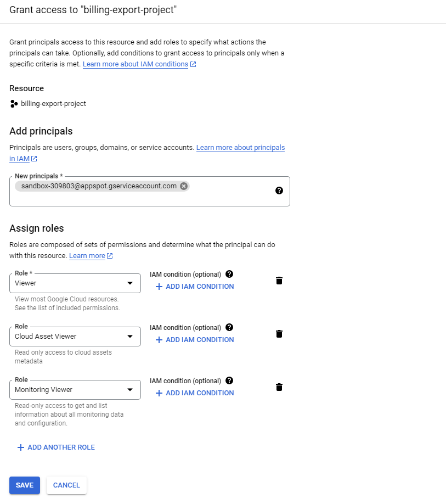Image resolution: width=446 pixels, height=504 pixels.
Task: Expand the Monitoring Viewer role dropdown
Action: [x=75, y=390]
